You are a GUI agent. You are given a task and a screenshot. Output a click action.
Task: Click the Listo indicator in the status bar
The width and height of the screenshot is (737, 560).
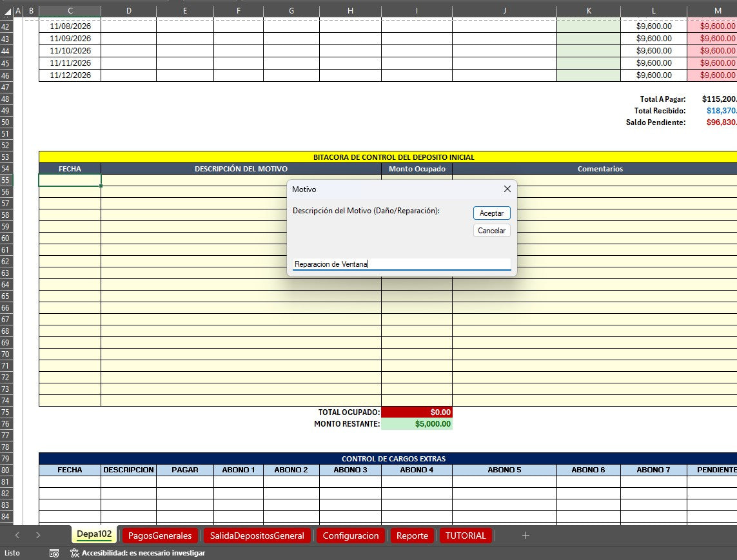[x=14, y=553]
